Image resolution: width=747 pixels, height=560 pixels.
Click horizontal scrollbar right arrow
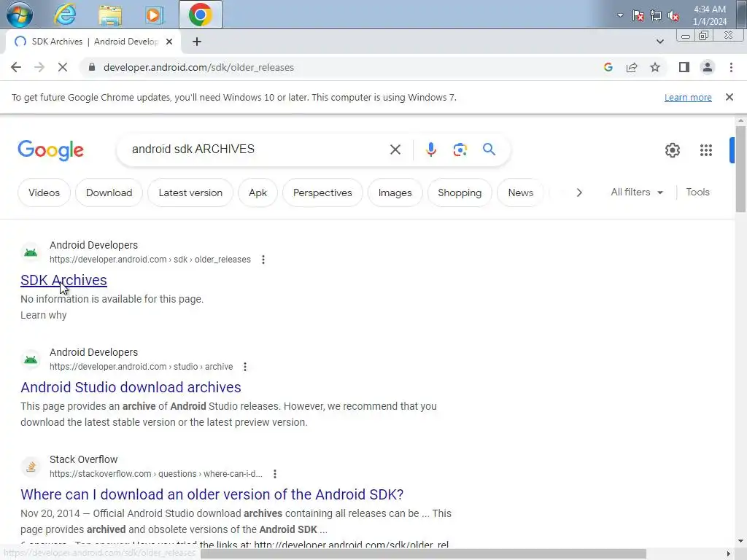coord(729,554)
